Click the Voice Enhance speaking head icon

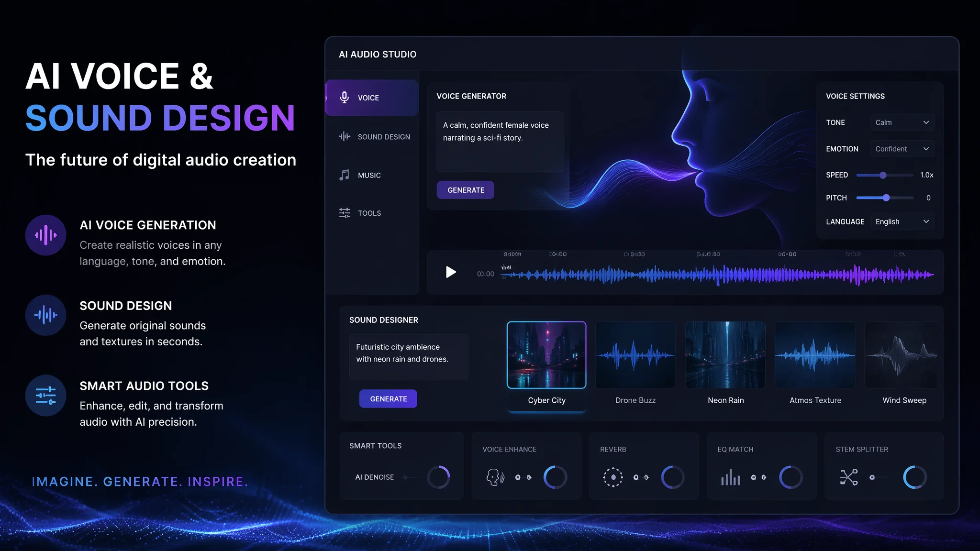click(495, 477)
